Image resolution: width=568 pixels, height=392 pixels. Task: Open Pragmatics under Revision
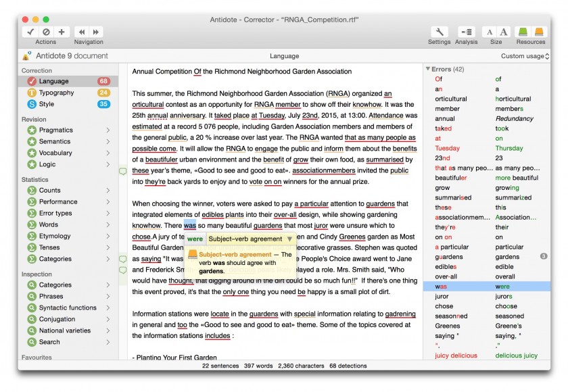55,130
